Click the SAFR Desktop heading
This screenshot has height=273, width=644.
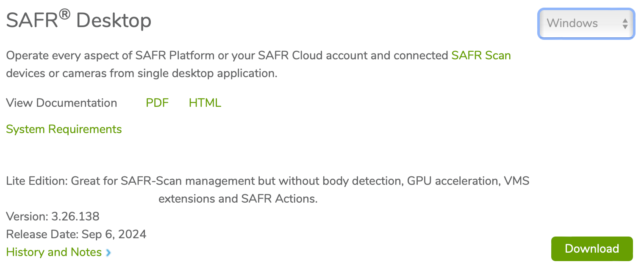click(x=79, y=20)
